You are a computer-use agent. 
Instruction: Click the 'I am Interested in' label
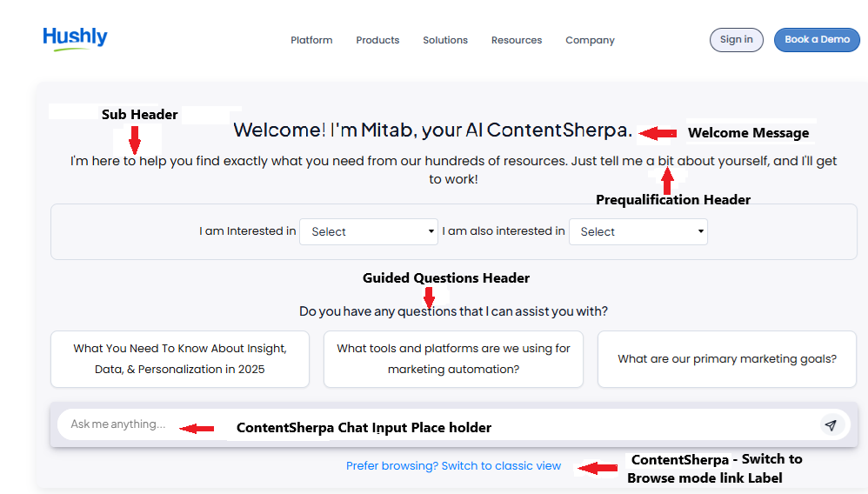[x=248, y=231]
